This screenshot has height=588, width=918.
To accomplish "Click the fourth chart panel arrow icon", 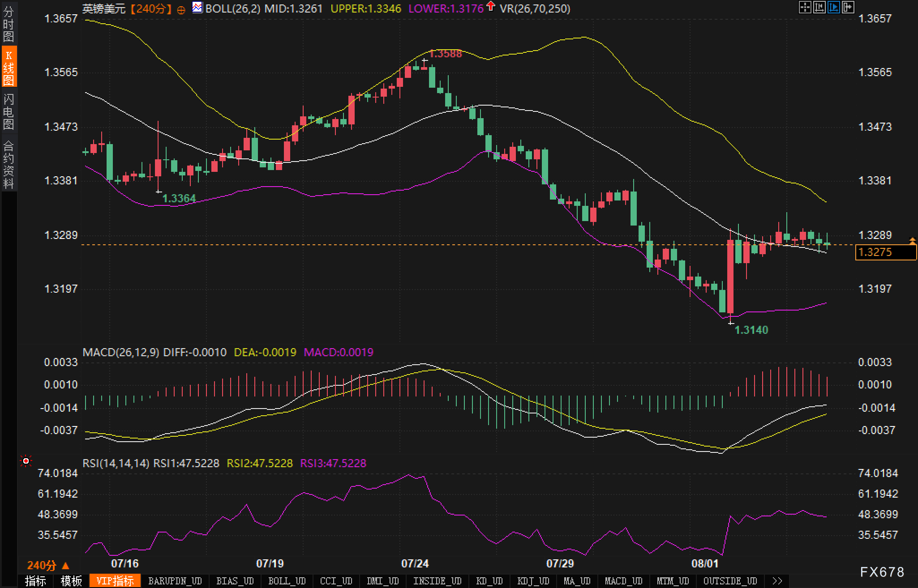I will tap(848, 7).
